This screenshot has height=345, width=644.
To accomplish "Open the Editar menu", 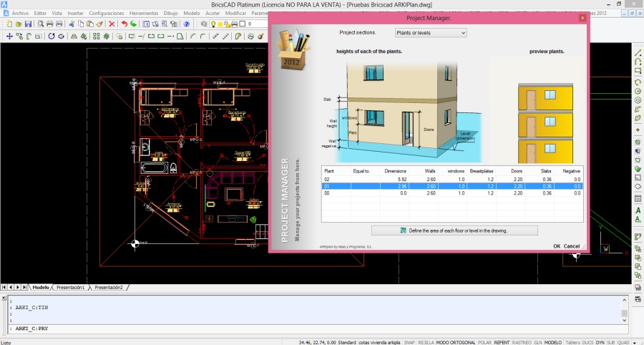I will pos(40,13).
